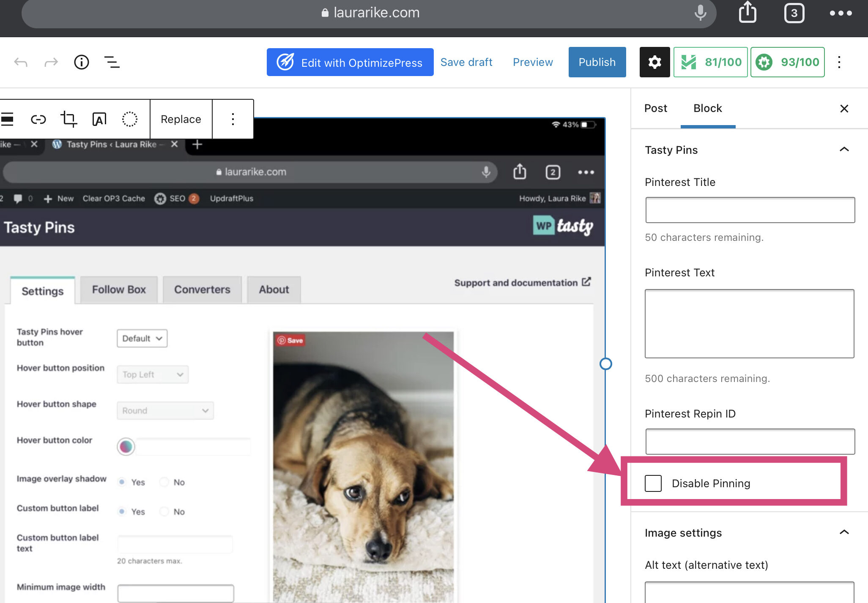
Task: Add text over image tool
Action: pos(99,119)
